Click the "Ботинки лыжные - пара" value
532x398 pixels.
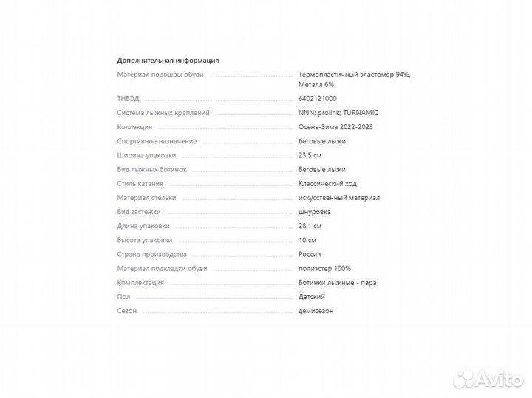point(337,283)
